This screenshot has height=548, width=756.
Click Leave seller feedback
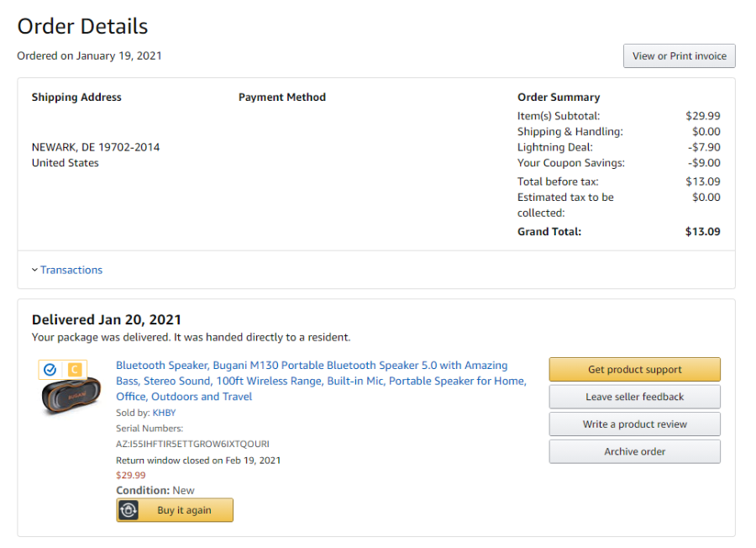[x=634, y=397]
